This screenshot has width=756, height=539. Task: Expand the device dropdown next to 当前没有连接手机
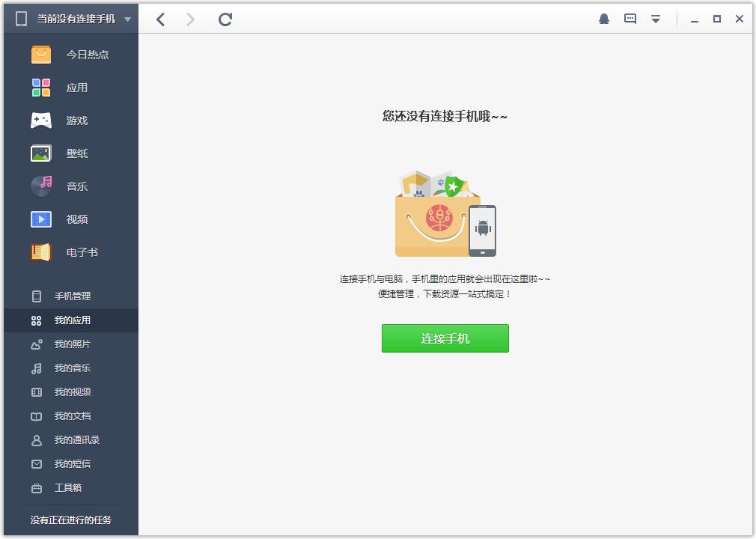point(127,19)
